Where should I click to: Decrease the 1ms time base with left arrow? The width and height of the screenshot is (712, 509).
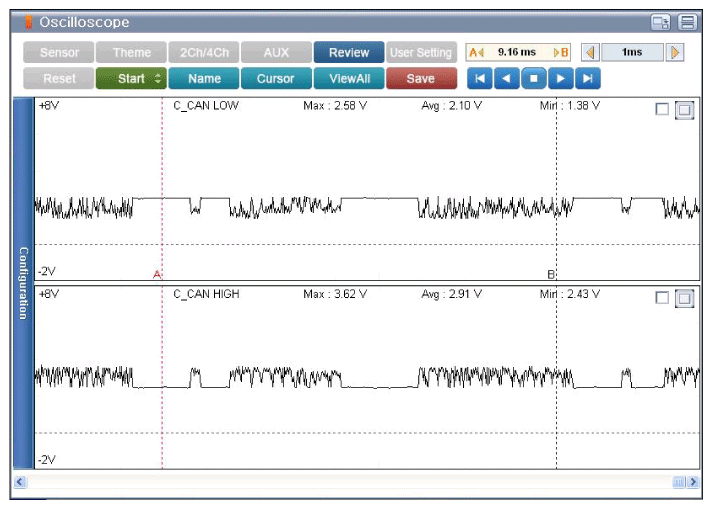click(x=590, y=53)
